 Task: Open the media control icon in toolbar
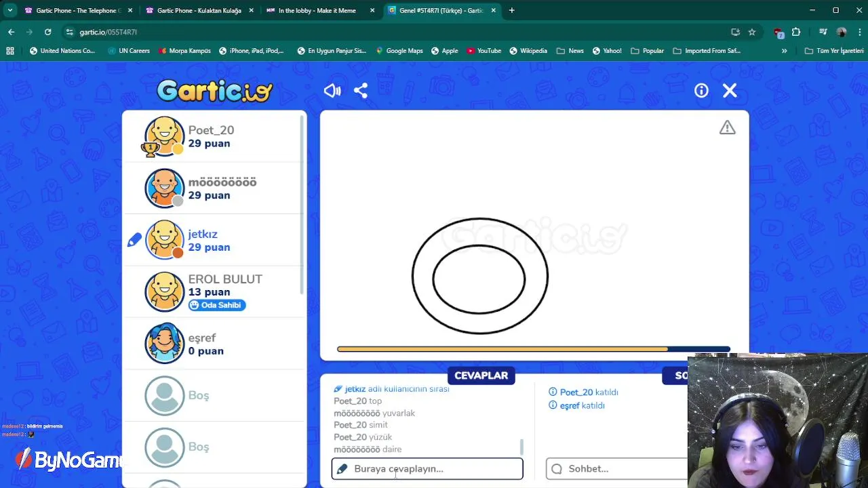pyautogui.click(x=823, y=32)
